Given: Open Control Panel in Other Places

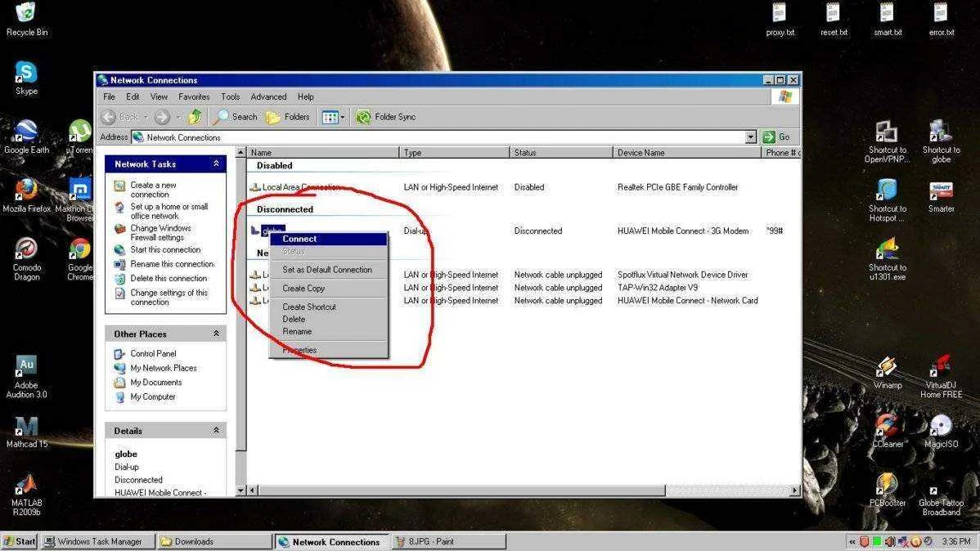Looking at the screenshot, I should tap(153, 354).
